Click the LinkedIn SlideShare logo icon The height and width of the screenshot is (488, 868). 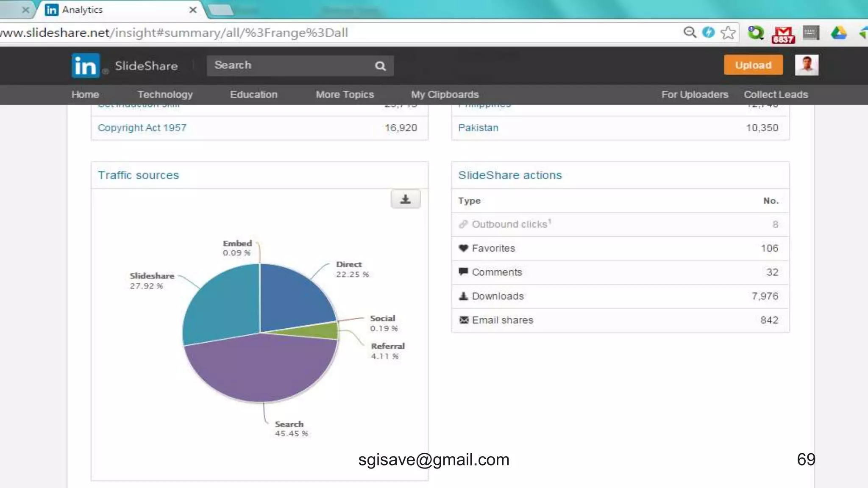[85, 66]
